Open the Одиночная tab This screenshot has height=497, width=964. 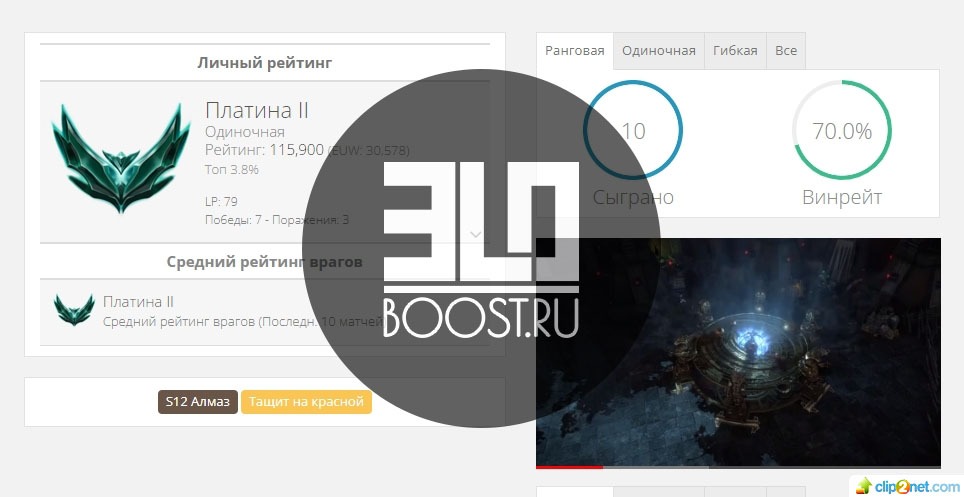658,51
